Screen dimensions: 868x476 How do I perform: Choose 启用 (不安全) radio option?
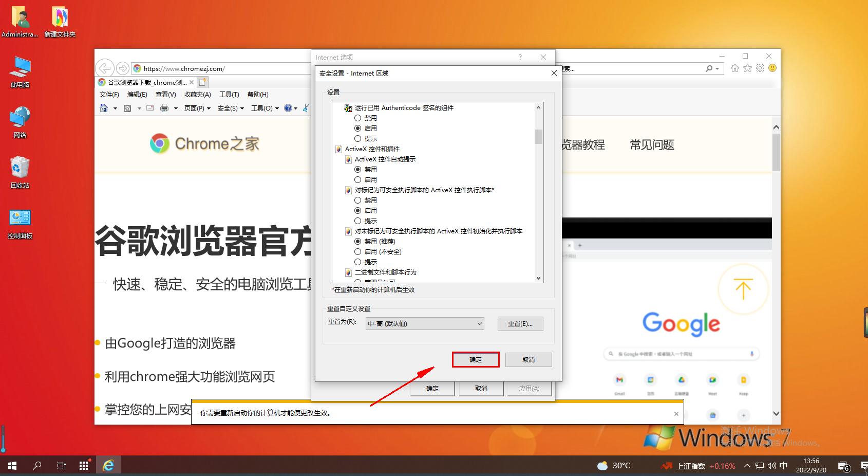[x=358, y=251]
